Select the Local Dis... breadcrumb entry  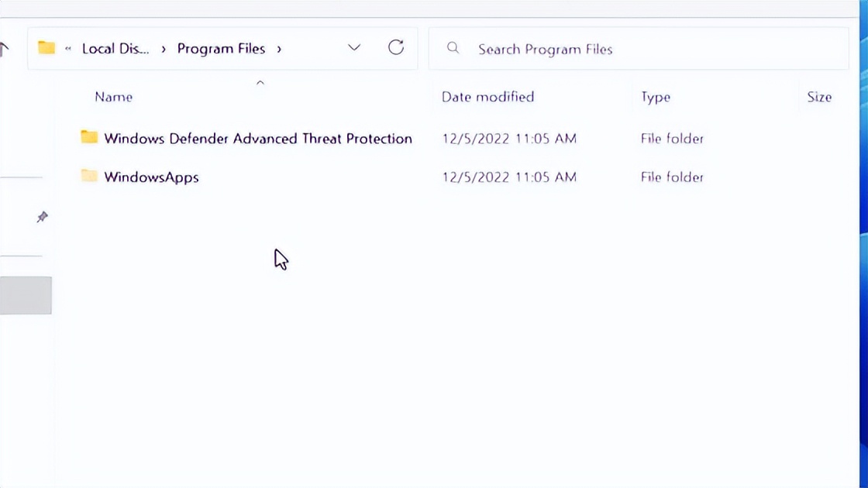(x=115, y=48)
